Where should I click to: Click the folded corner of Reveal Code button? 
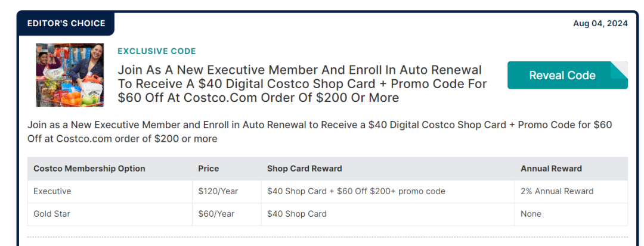620,70
